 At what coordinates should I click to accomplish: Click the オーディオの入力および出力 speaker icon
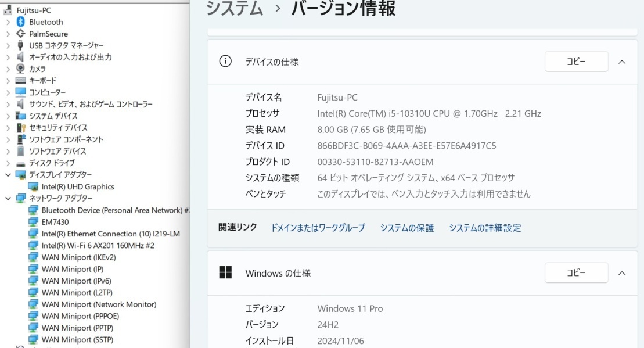[x=20, y=57]
